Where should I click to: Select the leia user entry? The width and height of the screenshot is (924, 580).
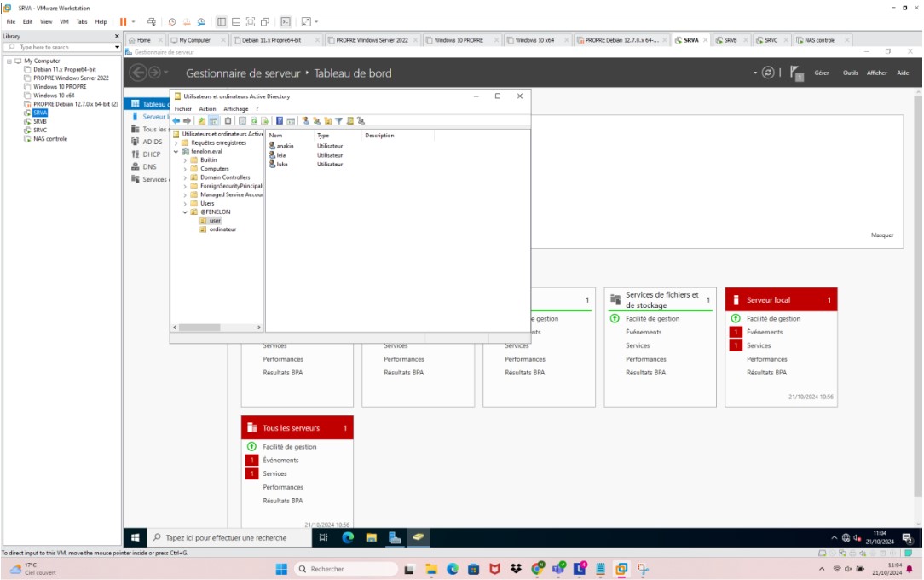pos(278,155)
